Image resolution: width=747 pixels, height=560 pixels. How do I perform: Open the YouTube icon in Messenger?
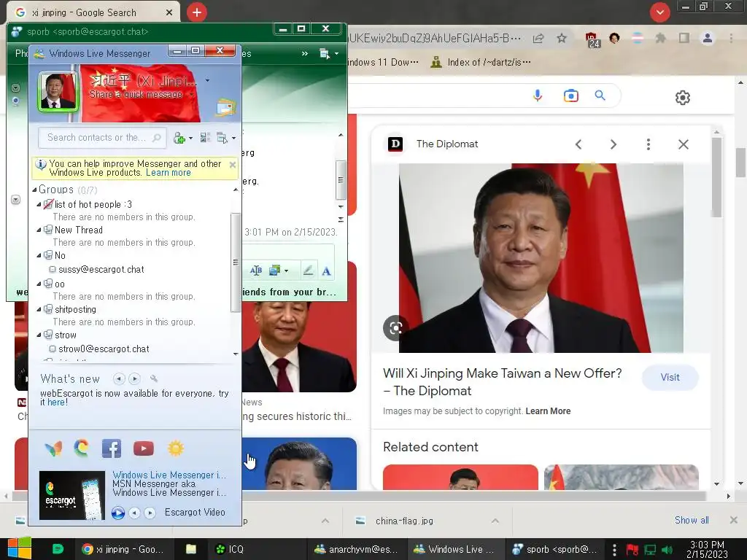tap(144, 448)
